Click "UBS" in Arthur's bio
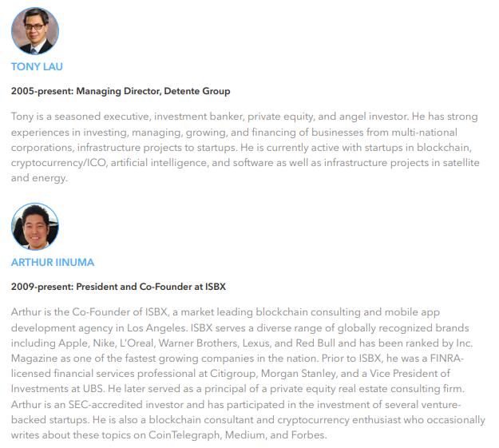This screenshot has height=448, width=499. [x=93, y=389]
